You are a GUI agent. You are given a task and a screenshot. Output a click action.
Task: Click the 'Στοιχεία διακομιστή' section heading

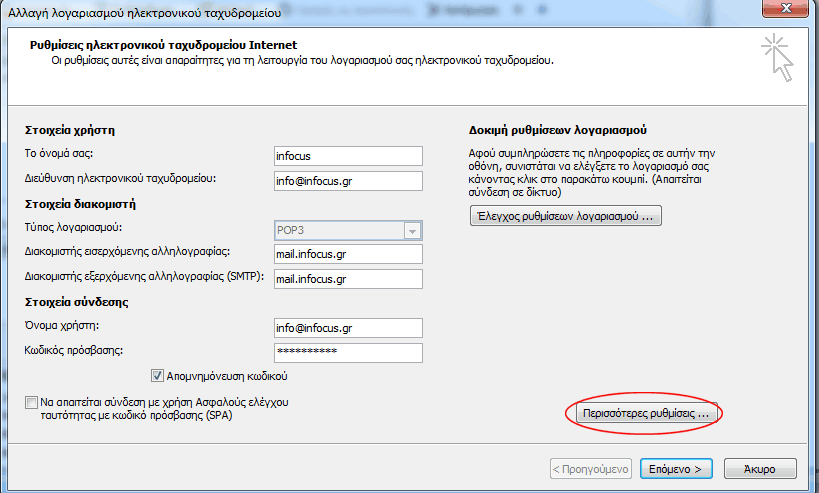[80, 204]
